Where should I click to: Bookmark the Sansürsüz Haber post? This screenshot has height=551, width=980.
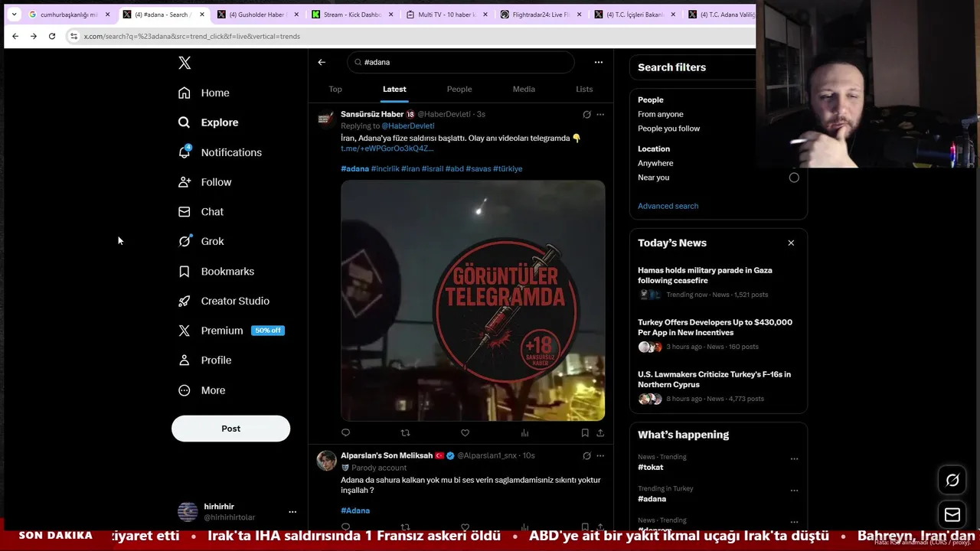point(585,433)
